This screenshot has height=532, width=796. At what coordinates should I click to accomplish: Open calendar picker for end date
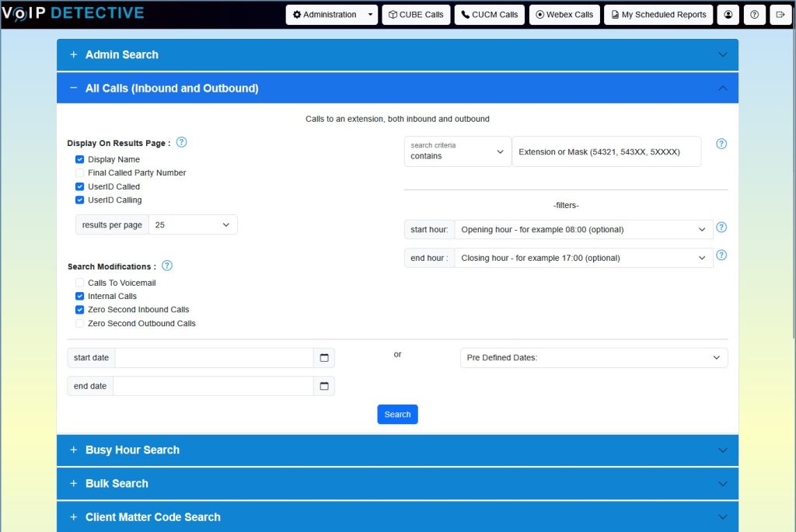(324, 387)
